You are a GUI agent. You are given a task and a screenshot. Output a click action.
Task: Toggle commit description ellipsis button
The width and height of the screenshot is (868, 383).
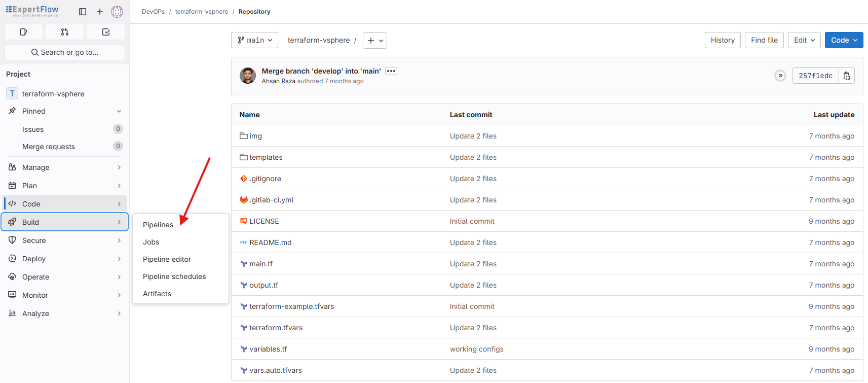(391, 71)
